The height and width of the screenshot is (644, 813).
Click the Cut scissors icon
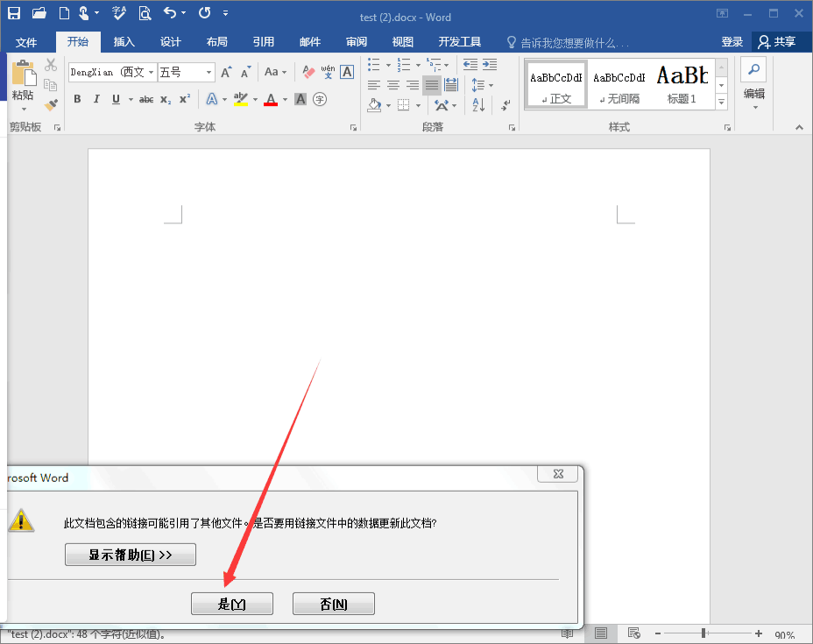[x=51, y=66]
